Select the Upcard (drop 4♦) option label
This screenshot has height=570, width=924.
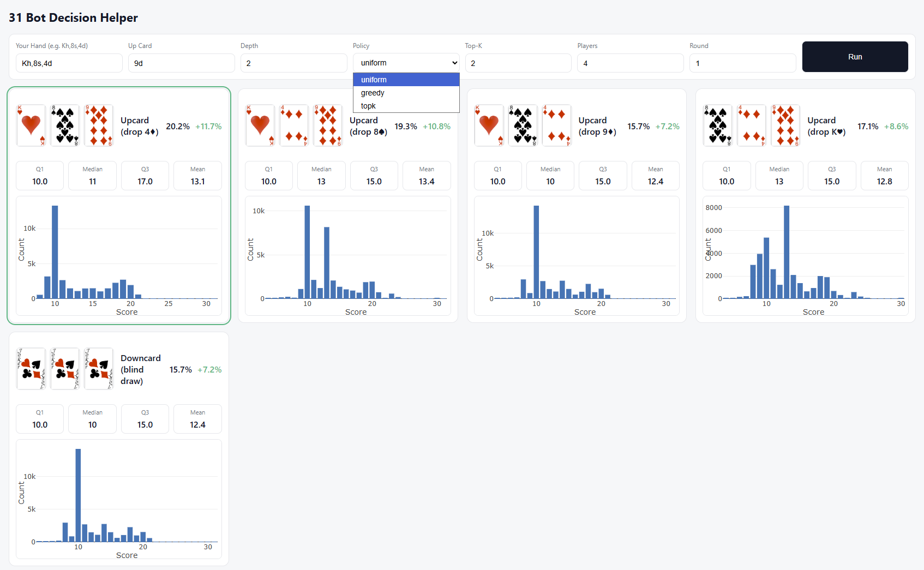coord(140,126)
